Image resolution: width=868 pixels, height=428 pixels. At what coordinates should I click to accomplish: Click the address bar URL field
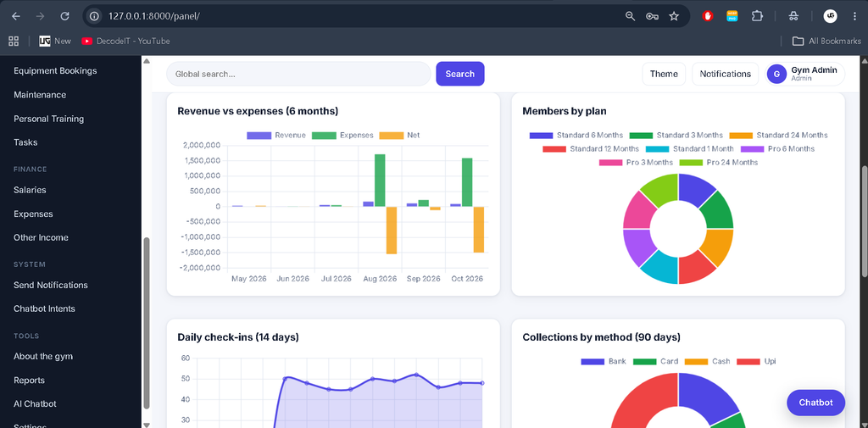pyautogui.click(x=354, y=16)
